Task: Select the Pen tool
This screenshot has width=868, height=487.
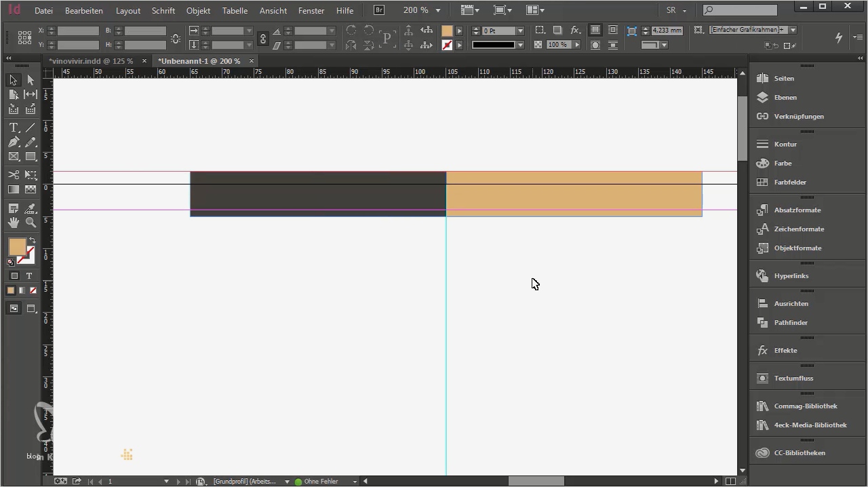Action: (14, 142)
